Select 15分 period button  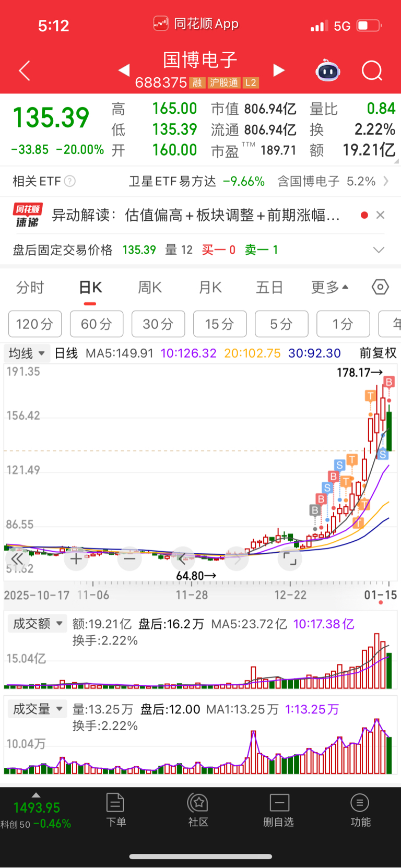tap(220, 324)
